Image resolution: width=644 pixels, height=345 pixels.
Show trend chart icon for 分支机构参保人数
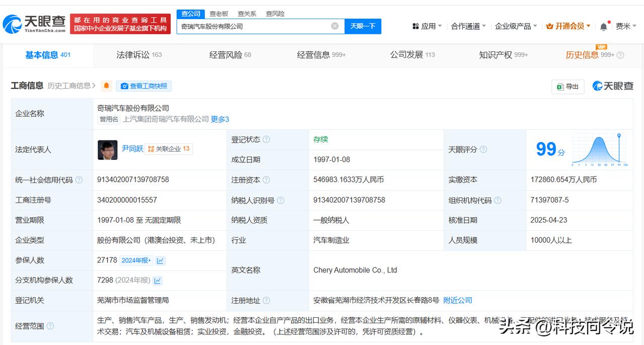click(157, 281)
